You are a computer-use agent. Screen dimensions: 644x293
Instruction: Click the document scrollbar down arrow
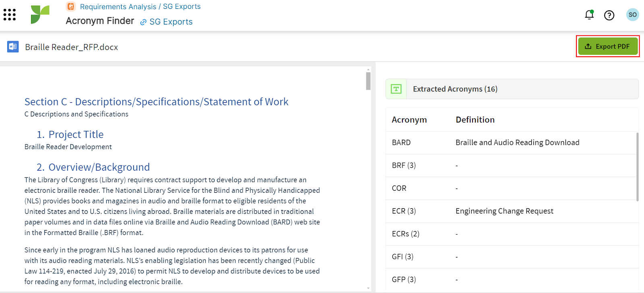(368, 288)
